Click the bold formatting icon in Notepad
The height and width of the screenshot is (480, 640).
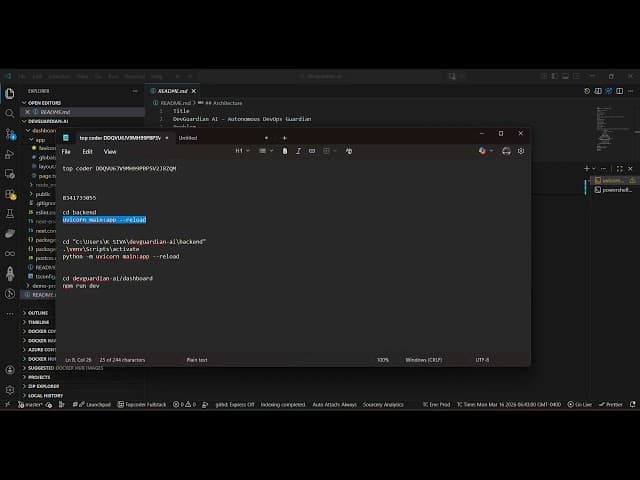pyautogui.click(x=285, y=151)
